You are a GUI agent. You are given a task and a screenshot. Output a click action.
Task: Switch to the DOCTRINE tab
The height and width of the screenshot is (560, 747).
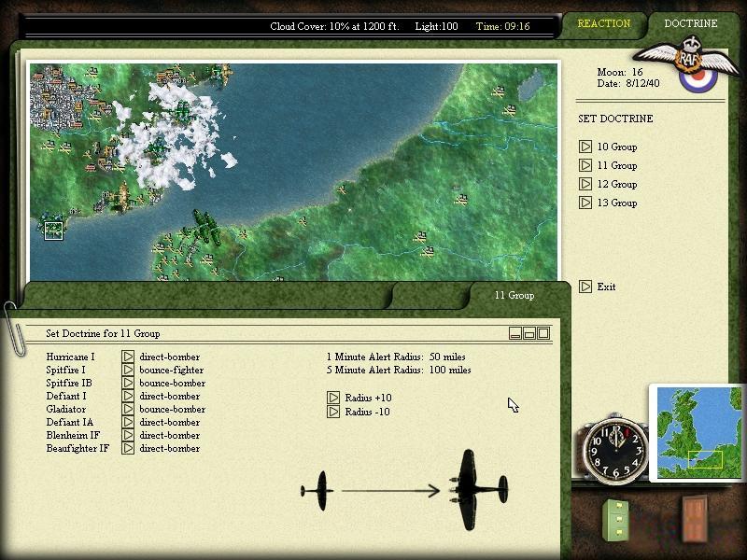(x=691, y=23)
